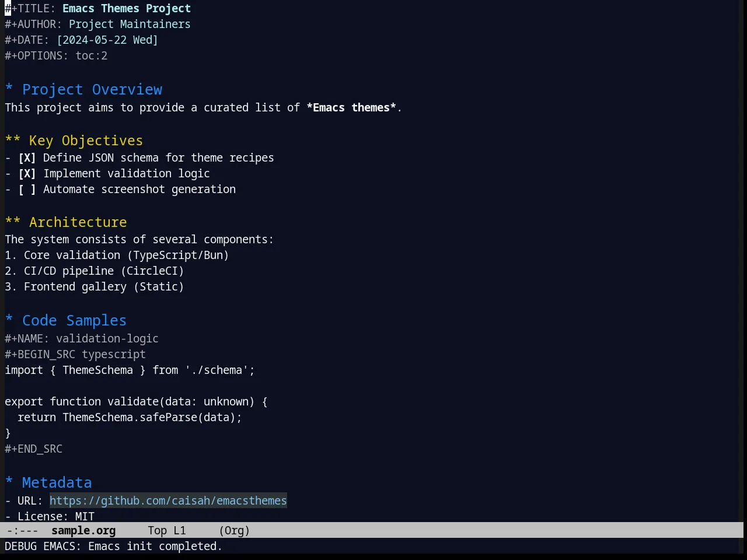This screenshot has width=747, height=560.
Task: Click the 'return ThemeSchema.safeParse(data);' line
Action: pos(130,418)
